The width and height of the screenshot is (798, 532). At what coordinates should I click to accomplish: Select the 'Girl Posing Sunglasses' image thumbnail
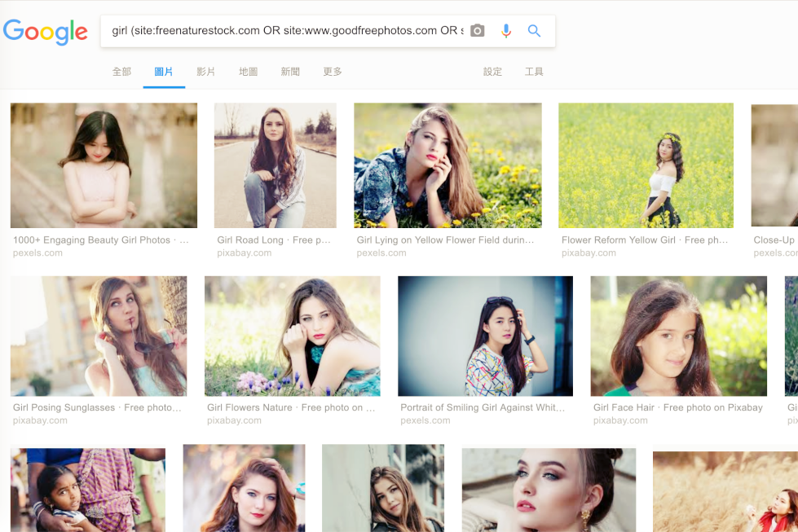coord(99,336)
